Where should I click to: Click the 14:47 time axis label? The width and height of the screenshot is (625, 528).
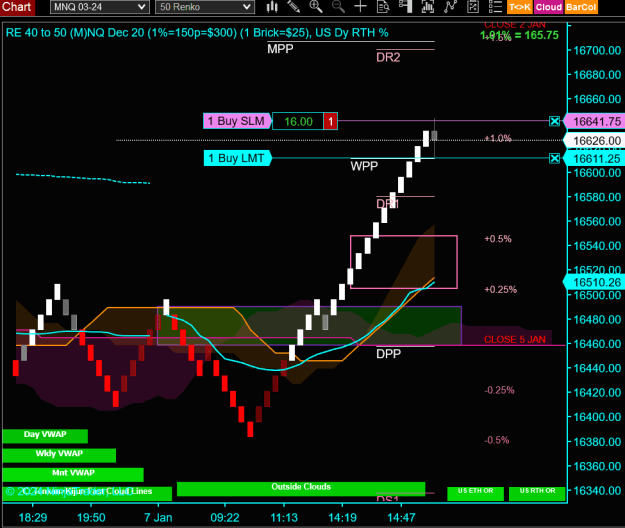[x=401, y=518]
